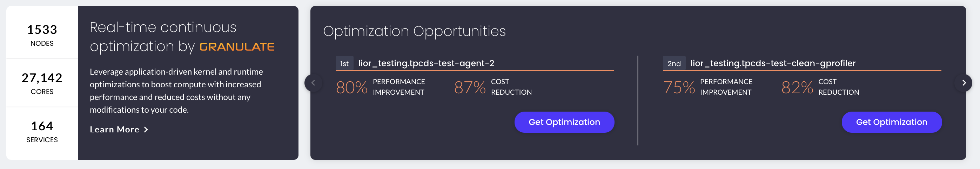Select the 1st rank badge
This screenshot has height=169, width=980.
pos(344,63)
